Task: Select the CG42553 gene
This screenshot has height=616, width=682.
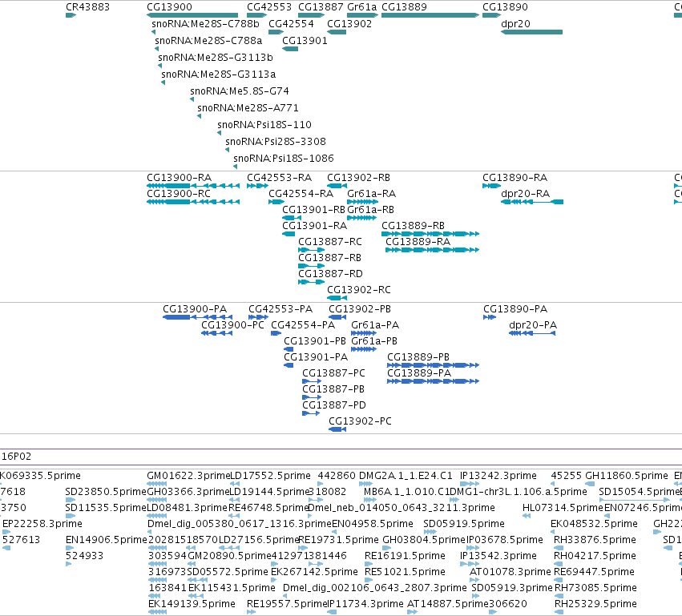Action: tap(257, 15)
